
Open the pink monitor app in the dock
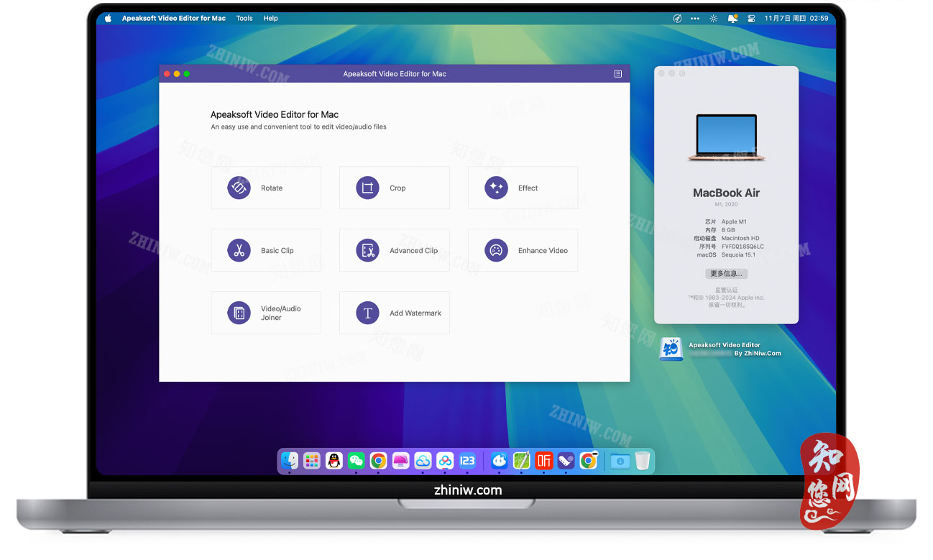click(401, 461)
